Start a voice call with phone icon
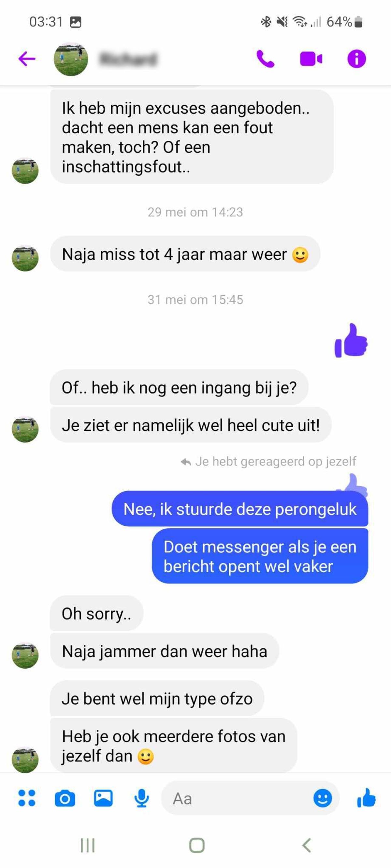The width and height of the screenshot is (391, 868). 266,59
